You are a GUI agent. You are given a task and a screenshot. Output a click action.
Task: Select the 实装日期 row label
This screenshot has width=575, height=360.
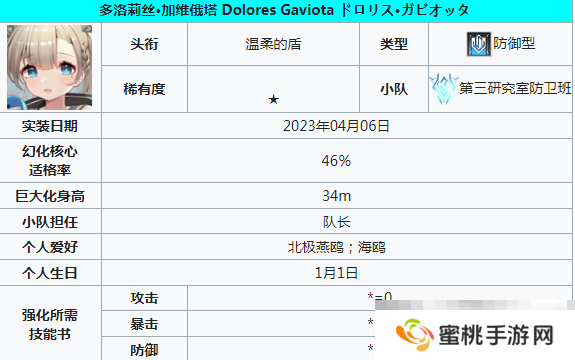(x=50, y=126)
